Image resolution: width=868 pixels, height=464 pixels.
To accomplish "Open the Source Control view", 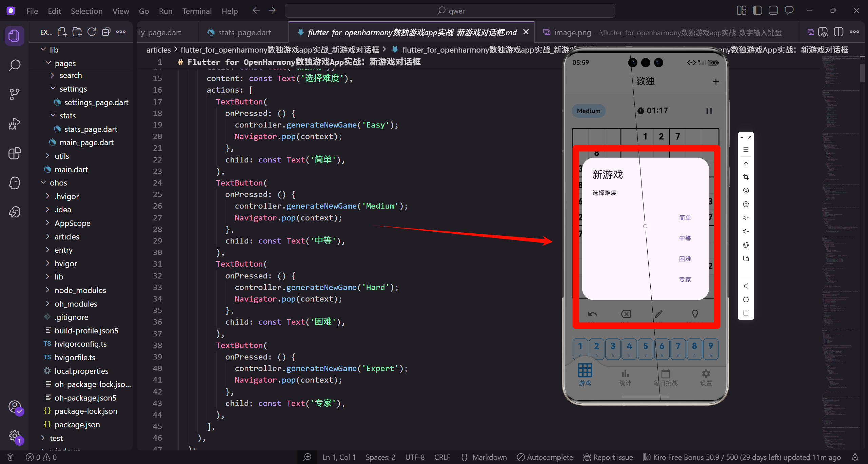I will click(x=14, y=94).
